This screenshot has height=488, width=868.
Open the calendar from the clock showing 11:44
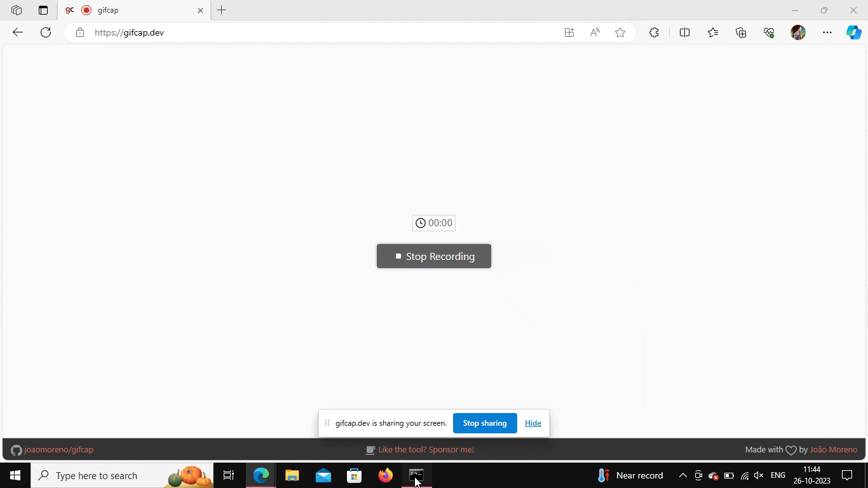point(812,475)
